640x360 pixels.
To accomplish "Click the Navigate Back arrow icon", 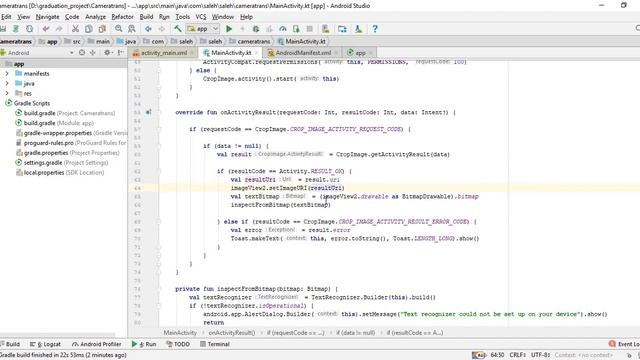I will (148, 29).
